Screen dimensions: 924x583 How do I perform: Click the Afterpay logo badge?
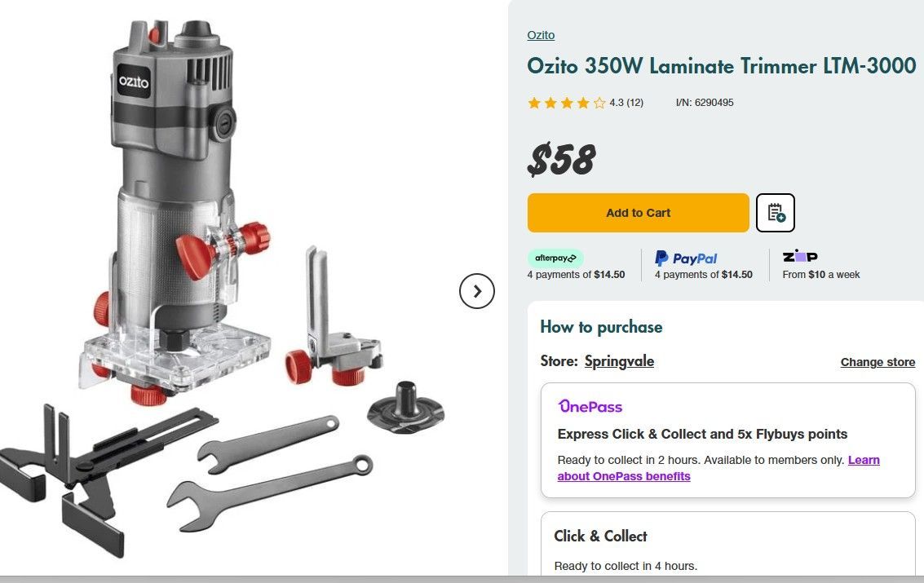(555, 258)
